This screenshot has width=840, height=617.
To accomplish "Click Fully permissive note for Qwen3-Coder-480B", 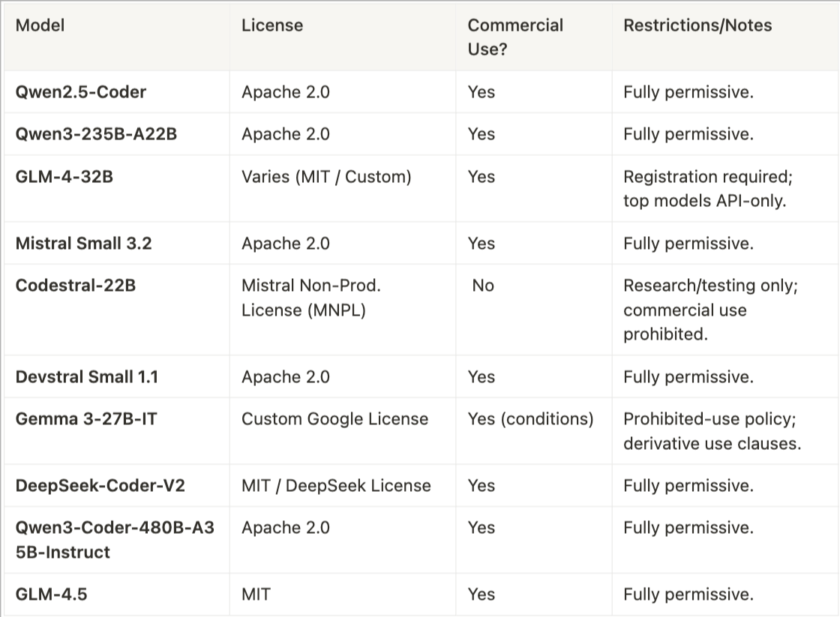I will pos(688,528).
